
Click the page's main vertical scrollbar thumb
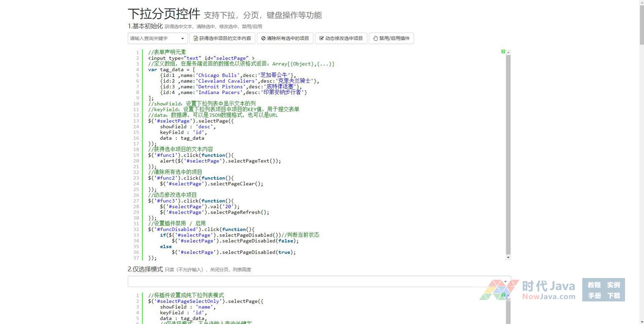pos(641,25)
